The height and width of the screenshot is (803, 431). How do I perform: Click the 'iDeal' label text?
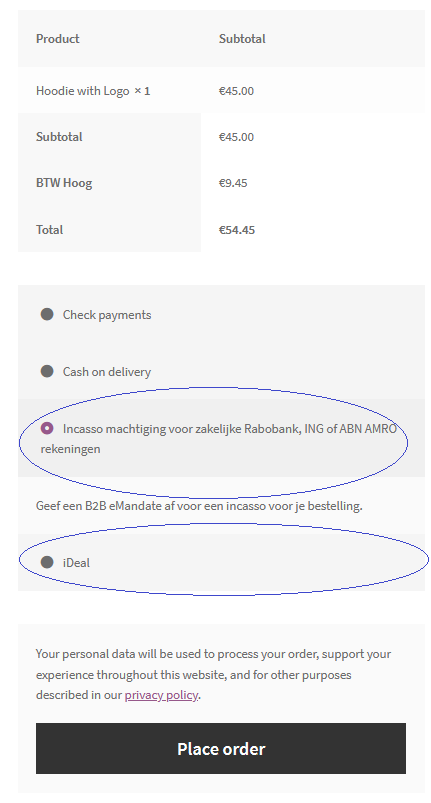tap(76, 563)
